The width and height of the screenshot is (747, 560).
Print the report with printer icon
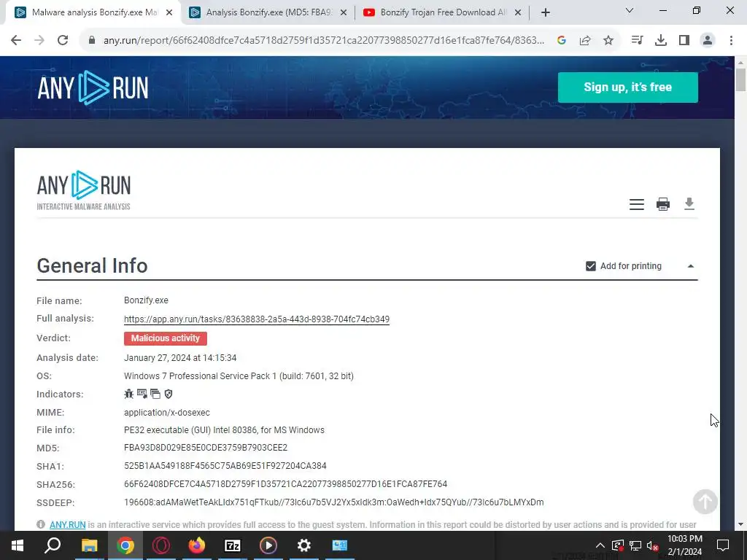point(663,204)
